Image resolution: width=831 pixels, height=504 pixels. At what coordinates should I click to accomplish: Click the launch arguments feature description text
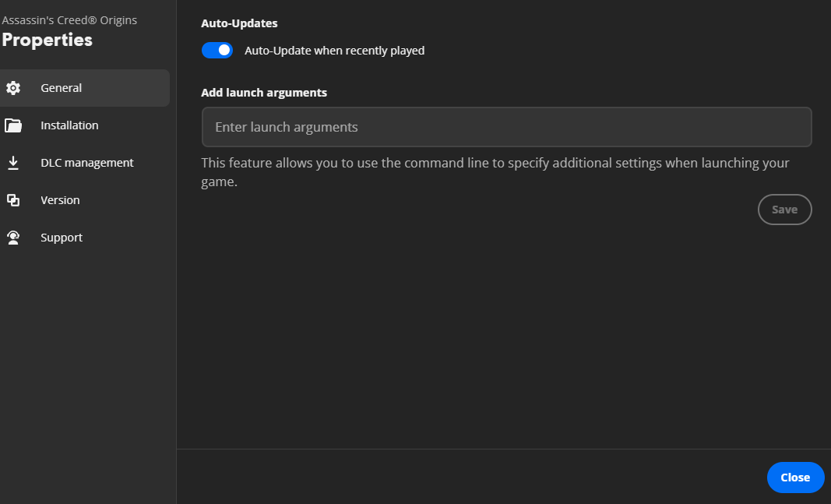495,164
